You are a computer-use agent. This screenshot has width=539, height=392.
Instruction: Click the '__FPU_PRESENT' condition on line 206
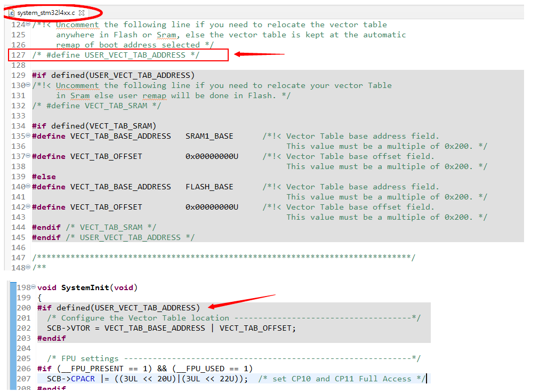92,369
